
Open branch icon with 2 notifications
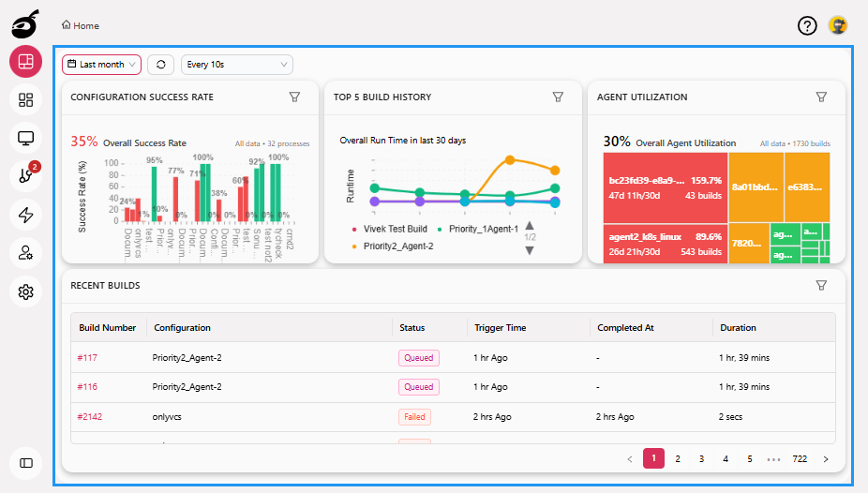[26, 176]
